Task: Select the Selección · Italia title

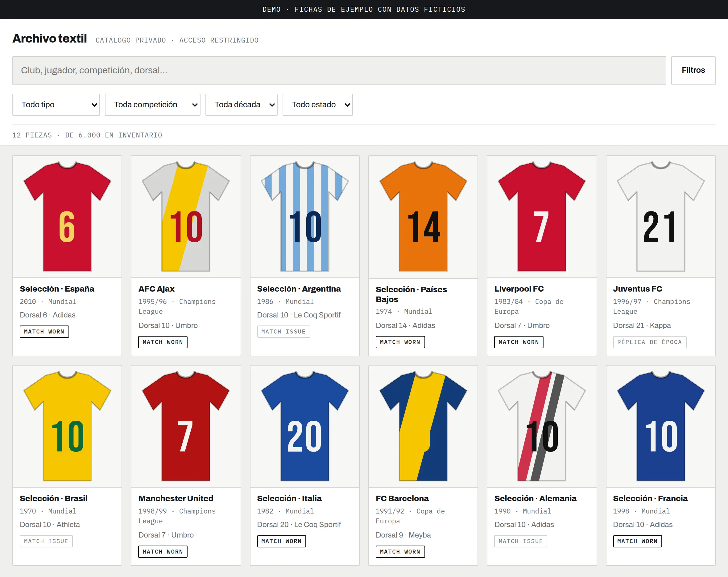Action: coord(289,498)
